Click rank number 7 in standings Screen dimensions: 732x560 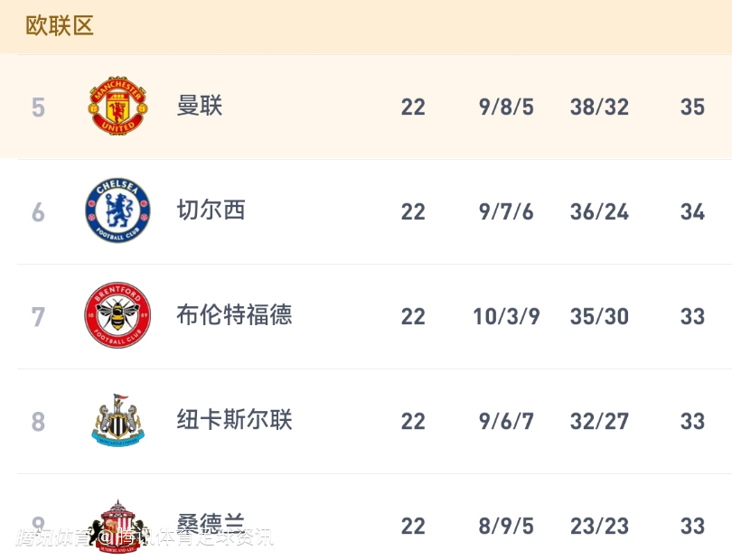point(38,317)
